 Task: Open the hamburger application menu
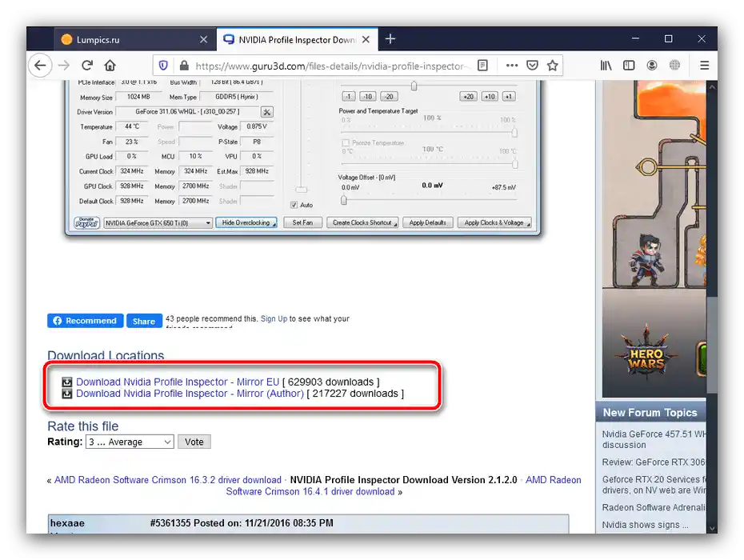(x=705, y=66)
